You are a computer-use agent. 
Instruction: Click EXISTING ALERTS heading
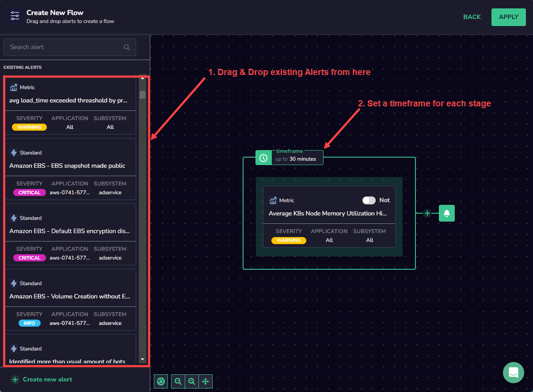[23, 68]
